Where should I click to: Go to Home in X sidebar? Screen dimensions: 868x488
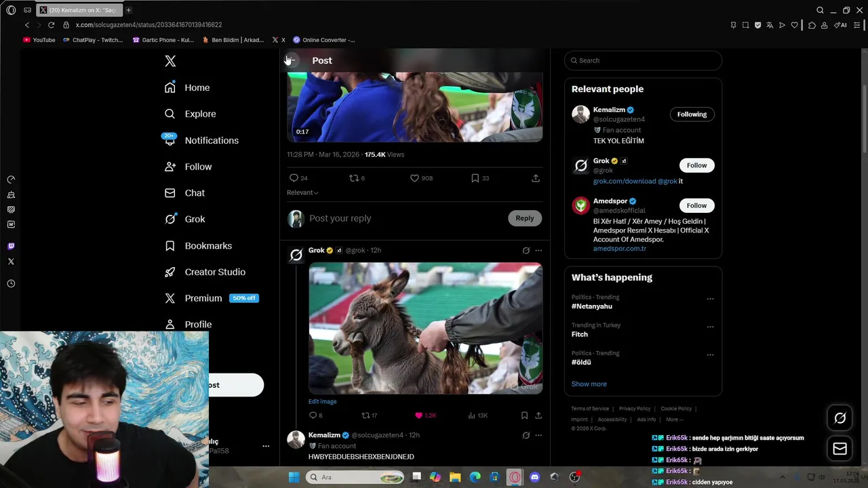click(188, 87)
